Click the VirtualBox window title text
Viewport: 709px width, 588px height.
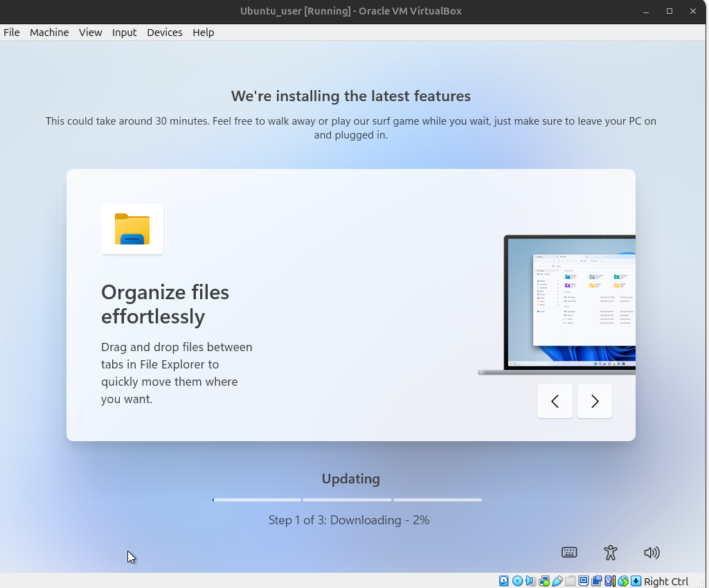click(351, 11)
